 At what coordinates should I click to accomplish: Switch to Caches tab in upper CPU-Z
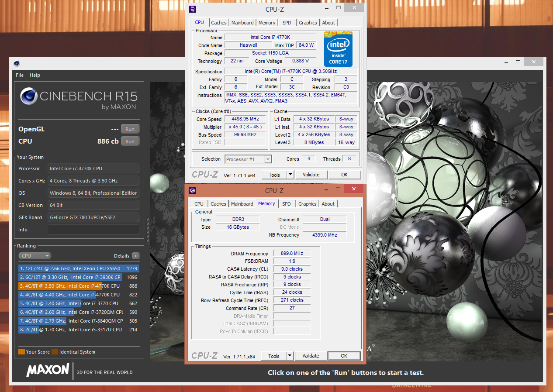219,23
